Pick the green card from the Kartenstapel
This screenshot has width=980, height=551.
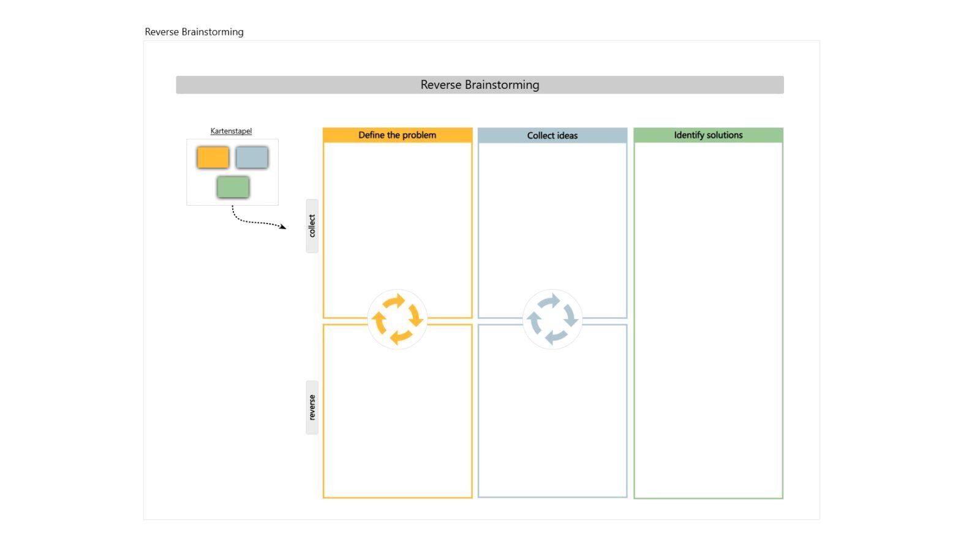tap(233, 187)
